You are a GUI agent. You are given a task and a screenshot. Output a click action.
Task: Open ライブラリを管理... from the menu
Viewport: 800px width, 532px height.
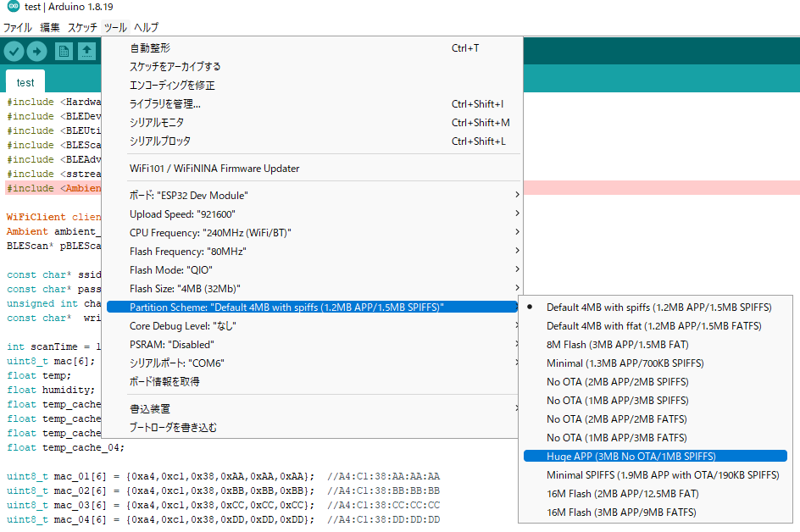pos(312,104)
